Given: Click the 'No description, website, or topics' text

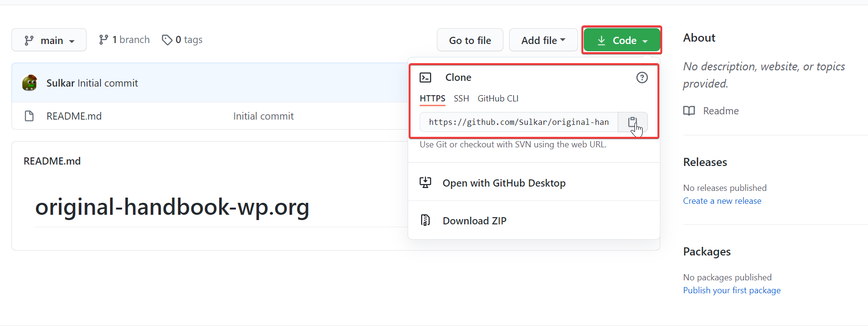Looking at the screenshot, I should tap(764, 75).
